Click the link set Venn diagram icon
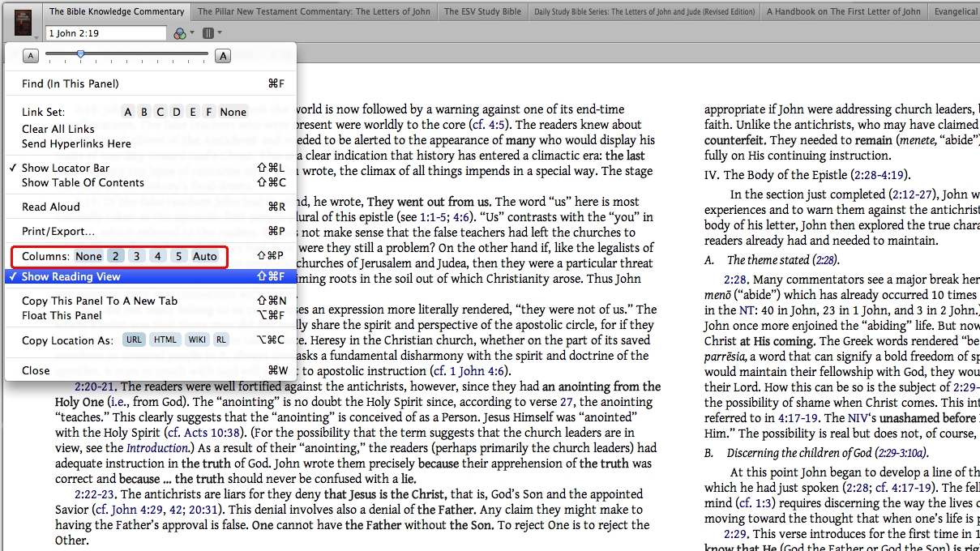The width and height of the screenshot is (980, 551). pos(180,33)
